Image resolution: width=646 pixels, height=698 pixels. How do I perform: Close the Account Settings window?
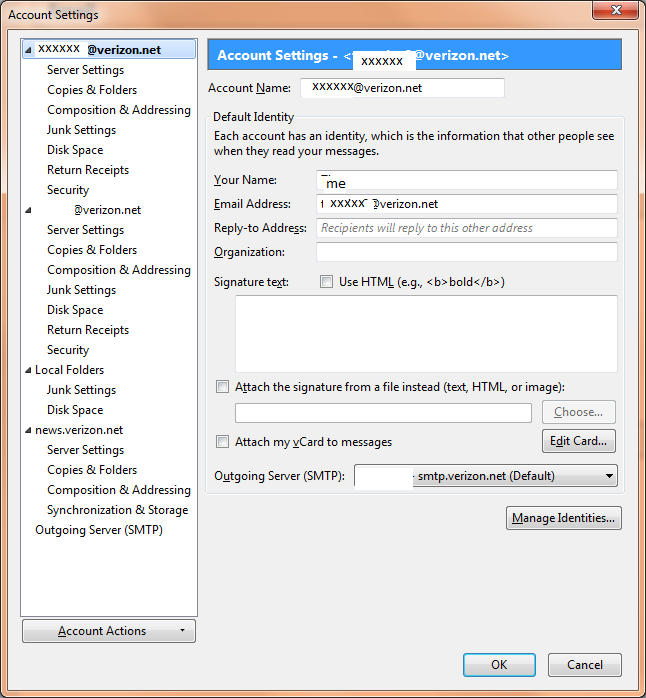[616, 10]
